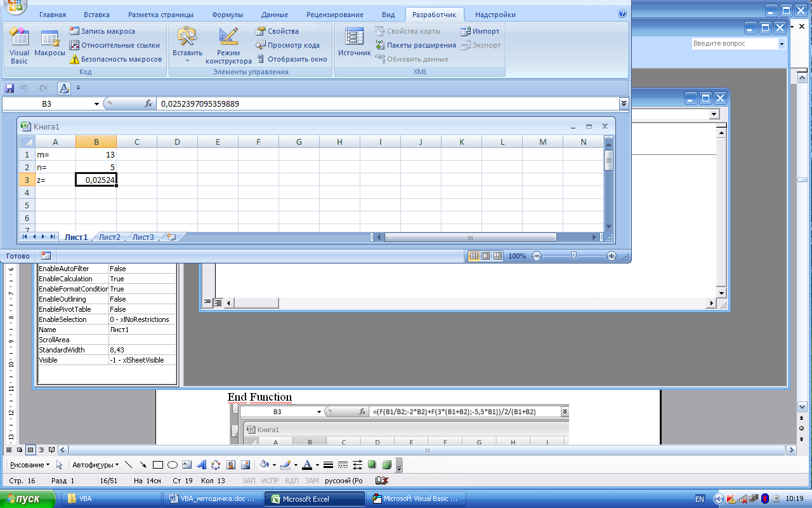Select StandardWidth value 8,43
The image size is (812, 508).
pos(142,350)
